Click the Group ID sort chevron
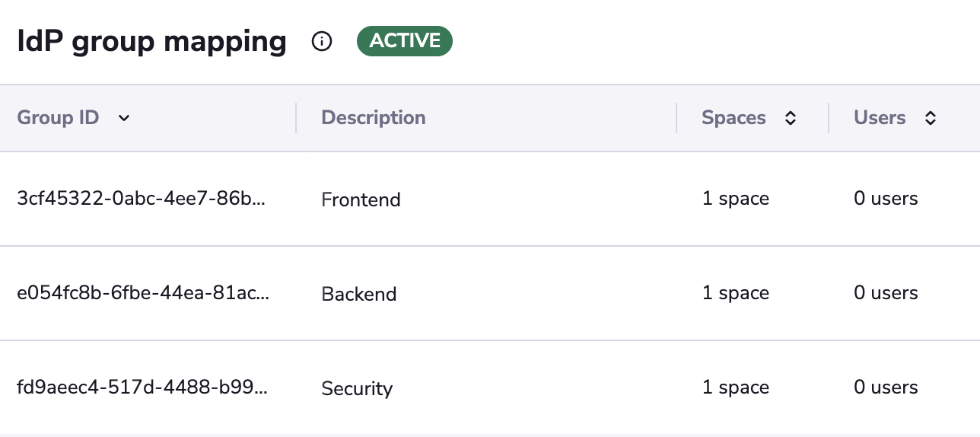 point(124,118)
